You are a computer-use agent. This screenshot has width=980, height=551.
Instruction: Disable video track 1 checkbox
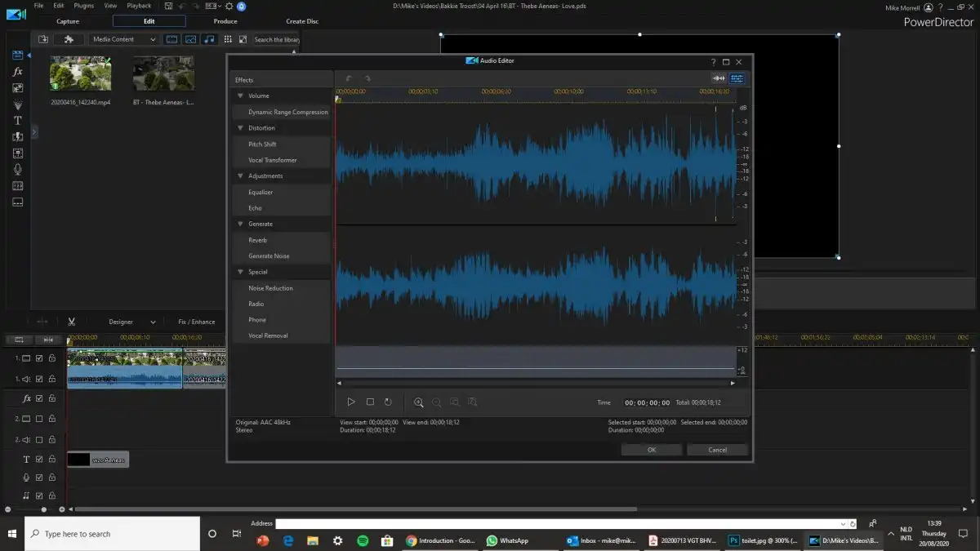coord(39,358)
